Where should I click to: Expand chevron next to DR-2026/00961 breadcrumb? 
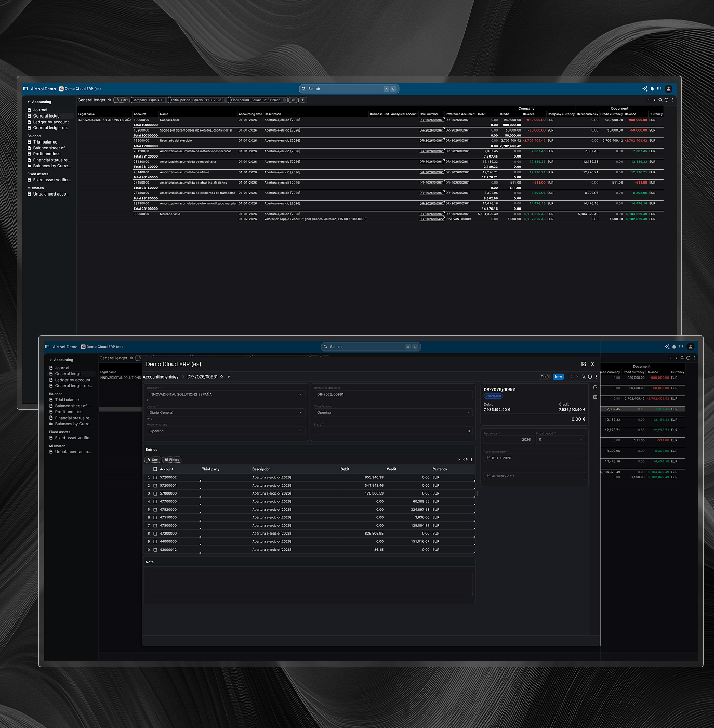point(229,377)
